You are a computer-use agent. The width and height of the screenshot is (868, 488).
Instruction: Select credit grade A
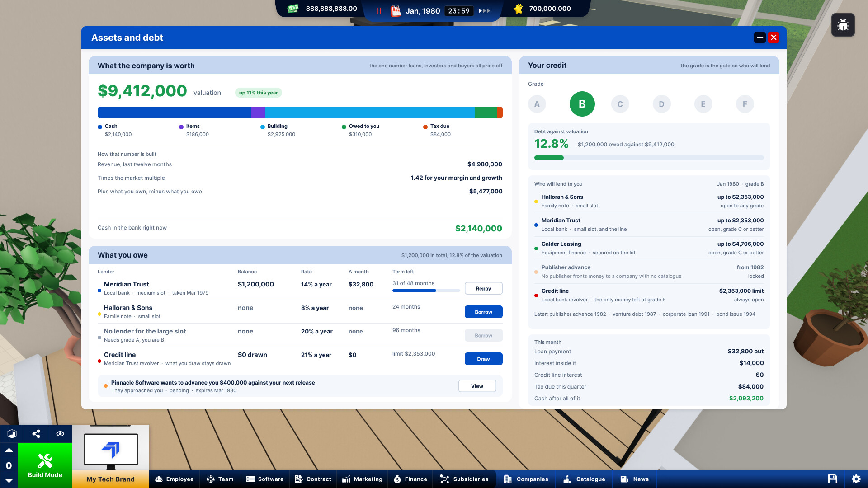point(537,104)
